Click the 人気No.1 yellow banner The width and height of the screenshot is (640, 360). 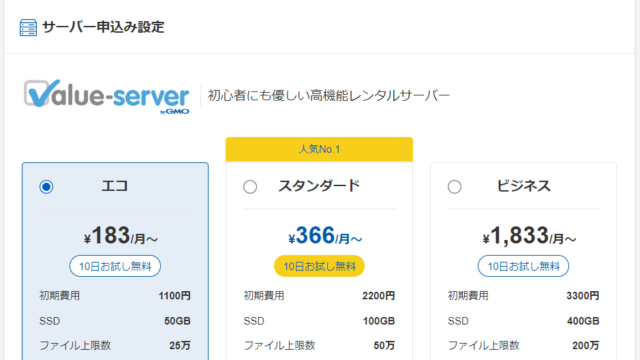(319, 149)
